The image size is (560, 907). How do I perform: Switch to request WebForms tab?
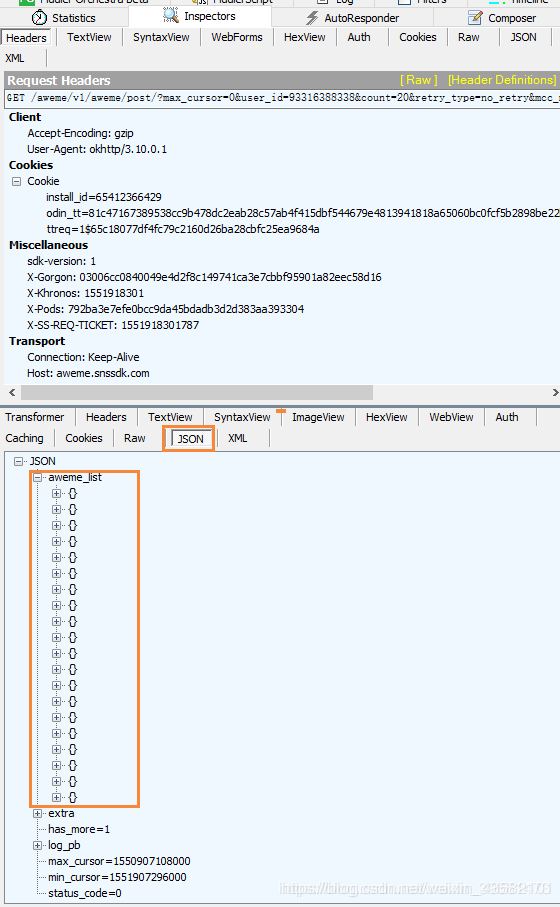click(x=237, y=37)
